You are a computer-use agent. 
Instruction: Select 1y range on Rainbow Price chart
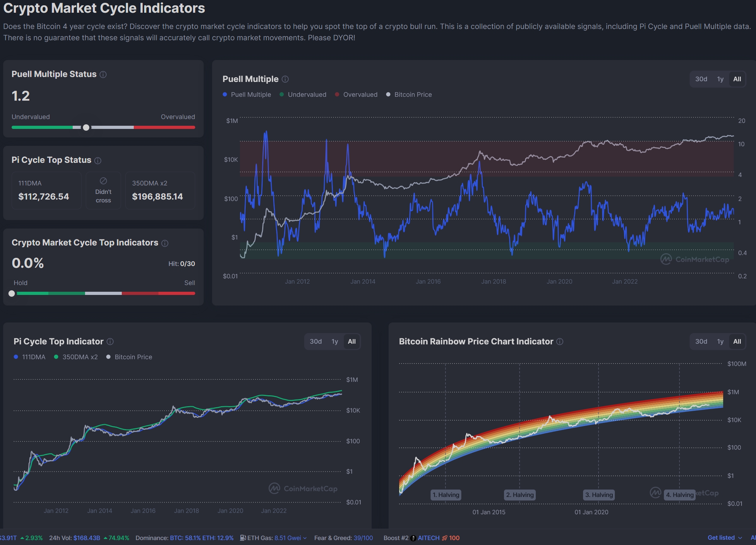(x=720, y=342)
